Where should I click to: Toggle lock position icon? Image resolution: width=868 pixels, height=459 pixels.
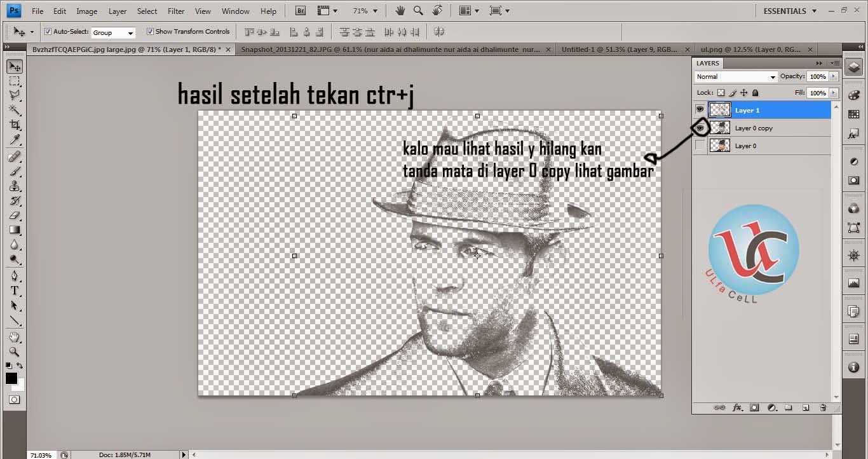click(x=743, y=93)
